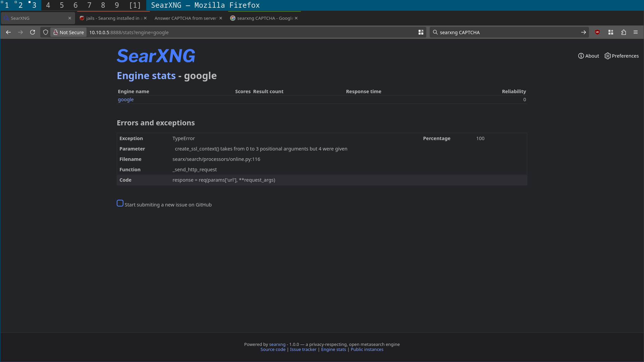Click the tracking protection shield icon

(x=46, y=32)
